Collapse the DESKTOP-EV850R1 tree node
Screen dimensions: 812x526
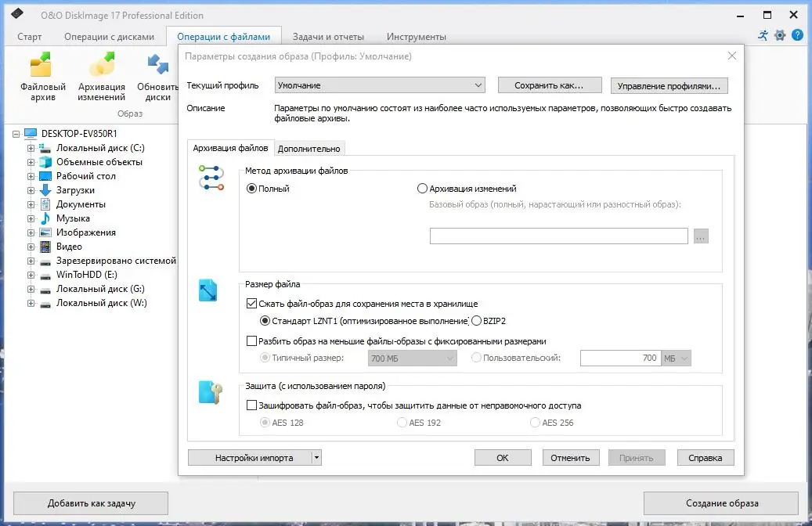tap(16, 134)
